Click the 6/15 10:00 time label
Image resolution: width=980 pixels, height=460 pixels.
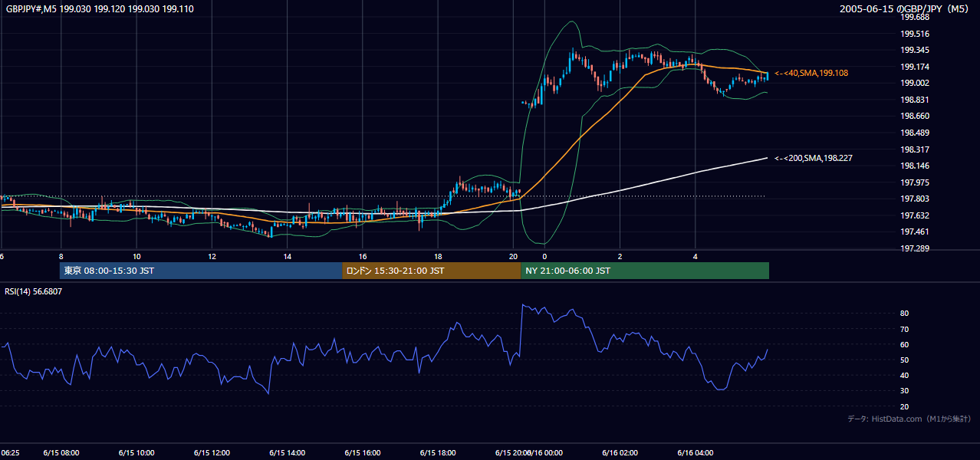coord(136,453)
